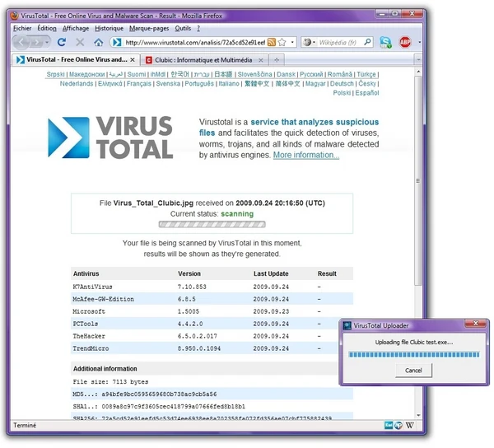Open the Historique menu
Screen dimensions: 494x448
pos(109,28)
